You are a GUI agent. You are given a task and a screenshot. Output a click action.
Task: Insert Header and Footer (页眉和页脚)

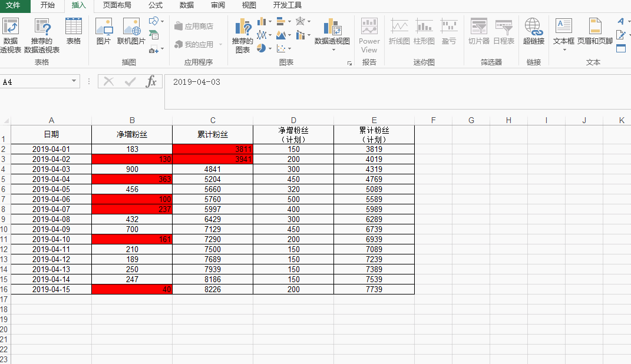(x=595, y=31)
